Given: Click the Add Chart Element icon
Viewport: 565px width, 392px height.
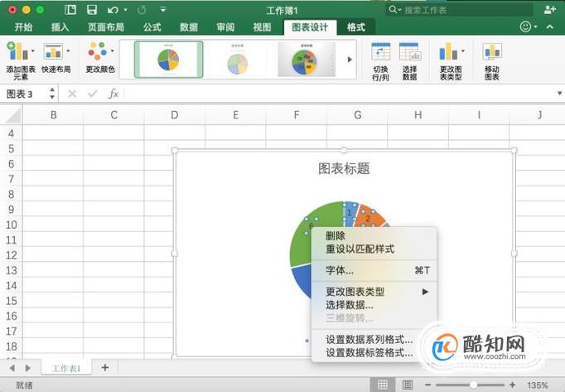Looking at the screenshot, I should click(x=17, y=51).
